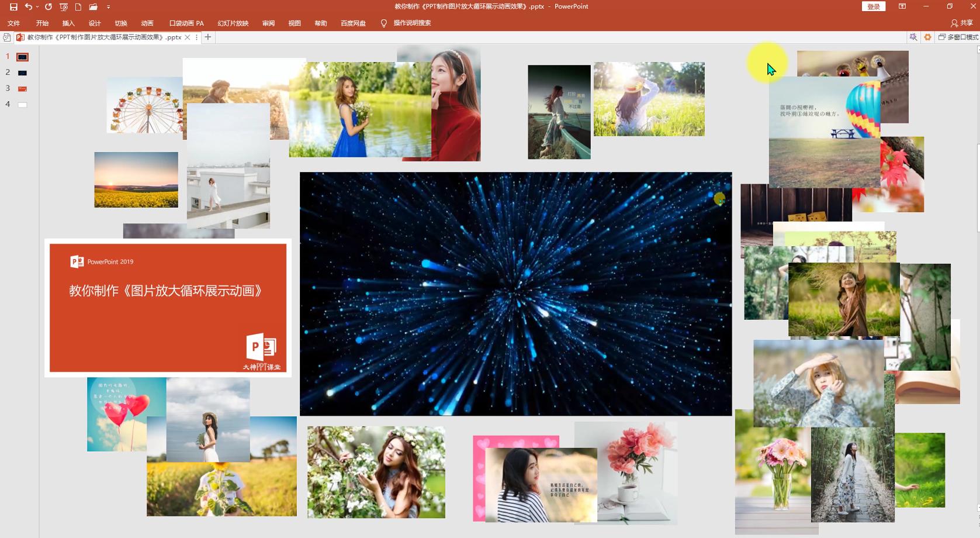Select the hot air balloon picture

coord(825,132)
